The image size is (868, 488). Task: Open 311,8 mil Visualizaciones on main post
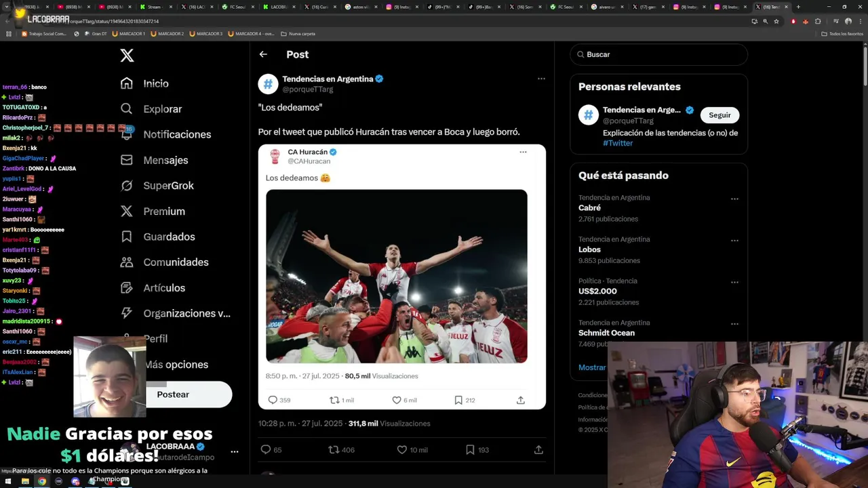[x=389, y=424]
